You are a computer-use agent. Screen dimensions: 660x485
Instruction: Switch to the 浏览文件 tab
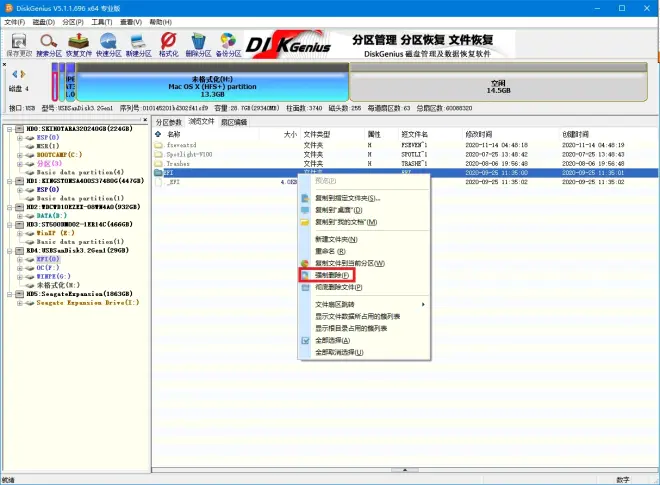pos(201,122)
